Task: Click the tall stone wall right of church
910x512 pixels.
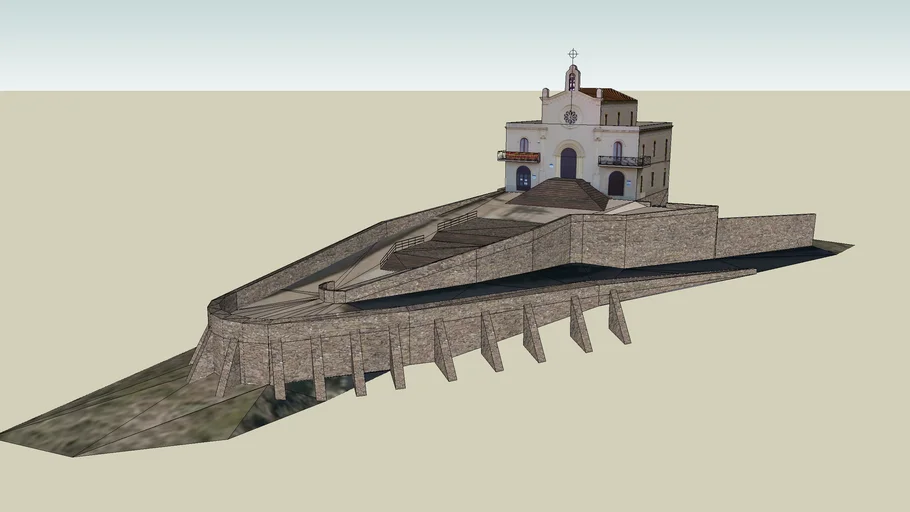Action: pyautogui.click(x=764, y=235)
